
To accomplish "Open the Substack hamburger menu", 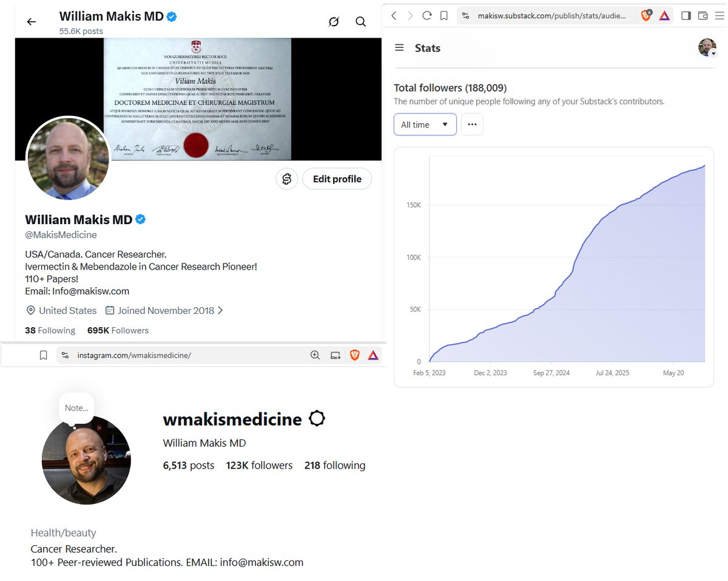I will [399, 47].
